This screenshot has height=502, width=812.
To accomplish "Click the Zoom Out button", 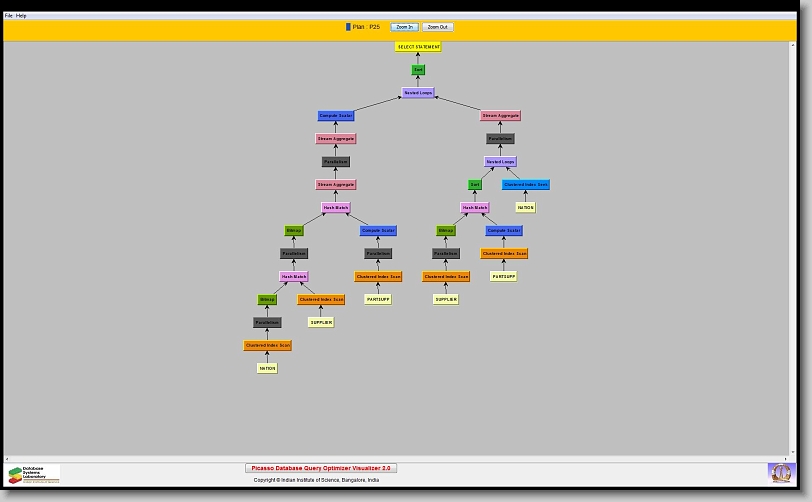I will [437, 27].
